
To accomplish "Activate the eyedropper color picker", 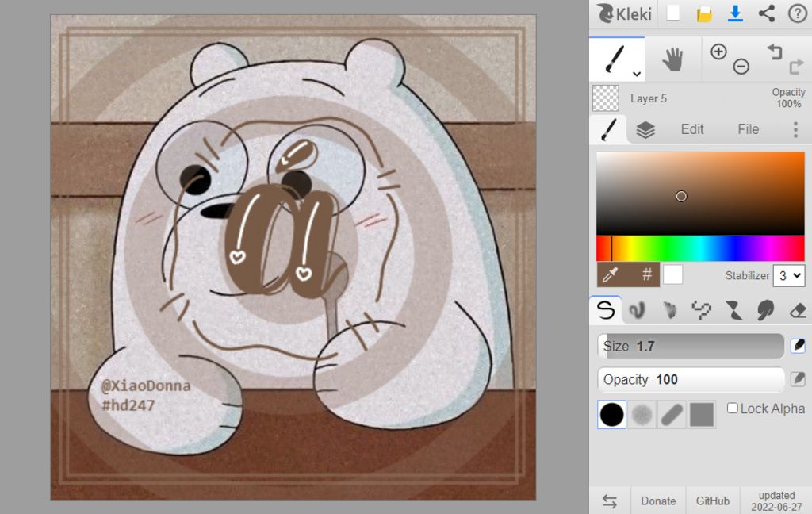I will [x=611, y=274].
